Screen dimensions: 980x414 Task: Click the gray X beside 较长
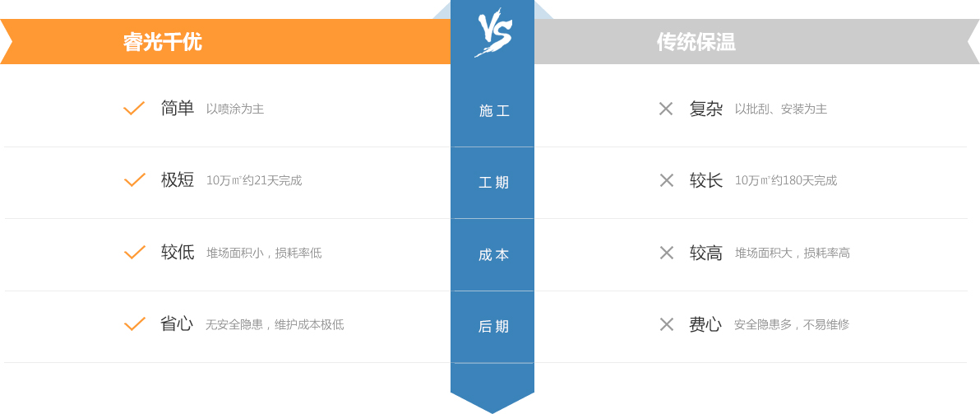tap(666, 181)
